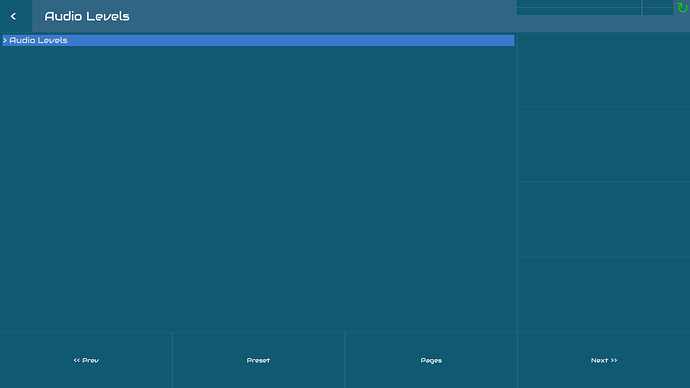Select the highlighted Audio Levels list row
Screen dimensions: 690x388
258,40
